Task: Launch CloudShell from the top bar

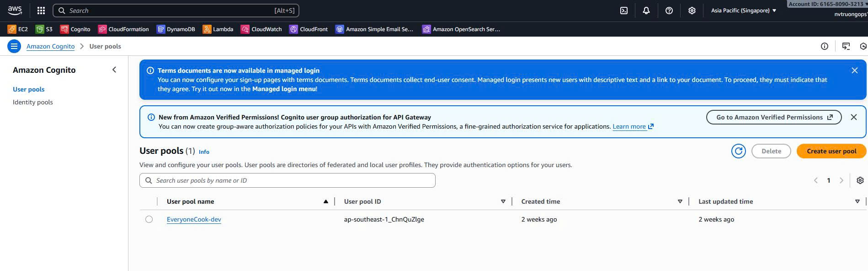Action: (624, 11)
